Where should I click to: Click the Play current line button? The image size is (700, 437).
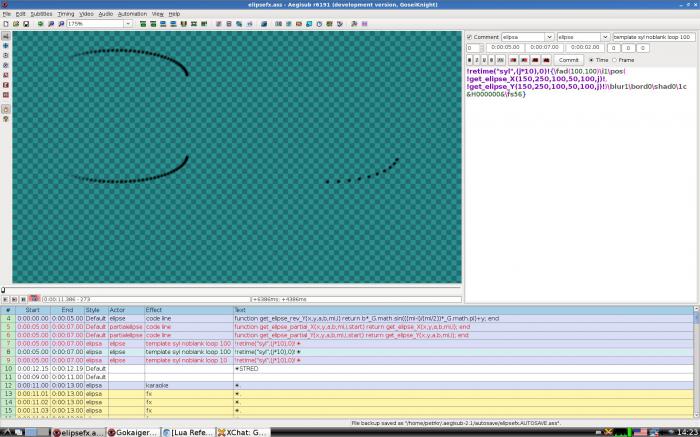[x=14, y=299]
